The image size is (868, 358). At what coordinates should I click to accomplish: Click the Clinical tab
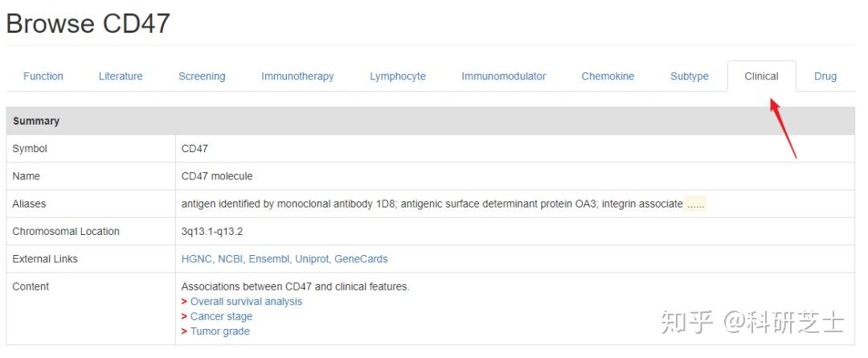(761, 76)
